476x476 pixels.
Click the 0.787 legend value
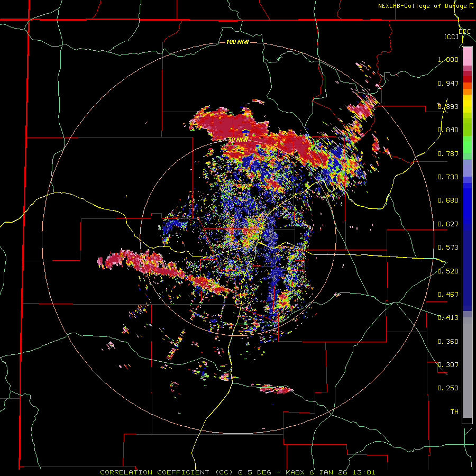(x=448, y=153)
